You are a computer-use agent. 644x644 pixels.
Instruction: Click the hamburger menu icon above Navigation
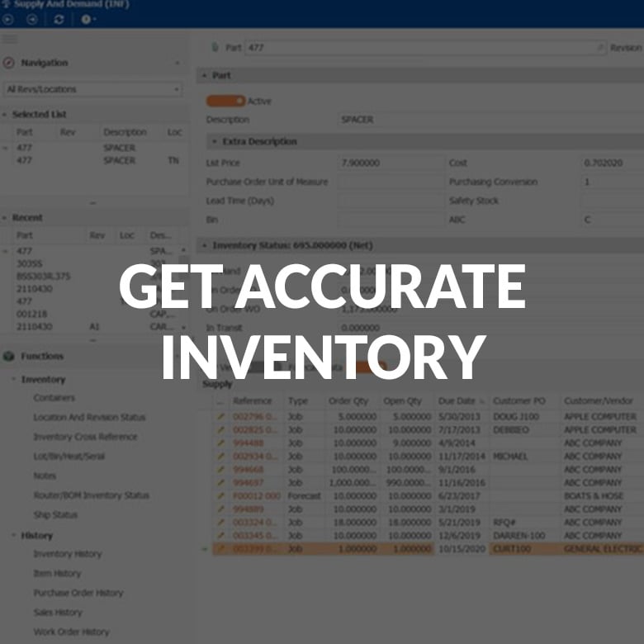click(x=10, y=39)
